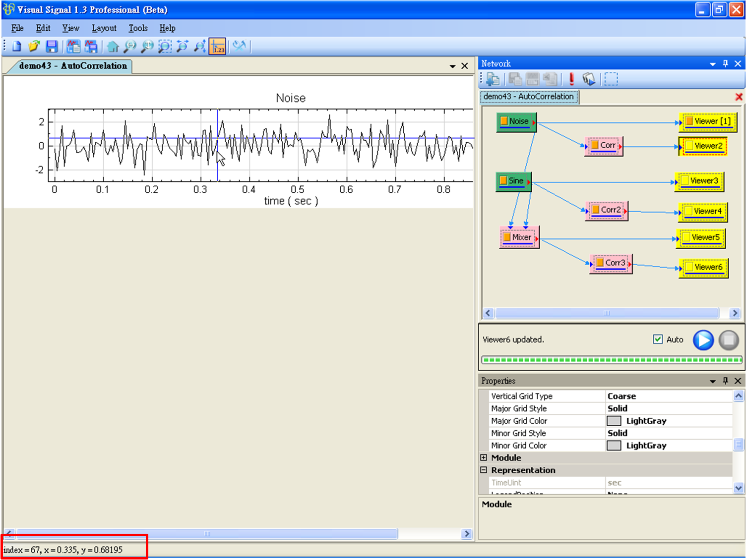The image size is (746, 560).
Task: Click the Open file folder icon
Action: pos(34,47)
